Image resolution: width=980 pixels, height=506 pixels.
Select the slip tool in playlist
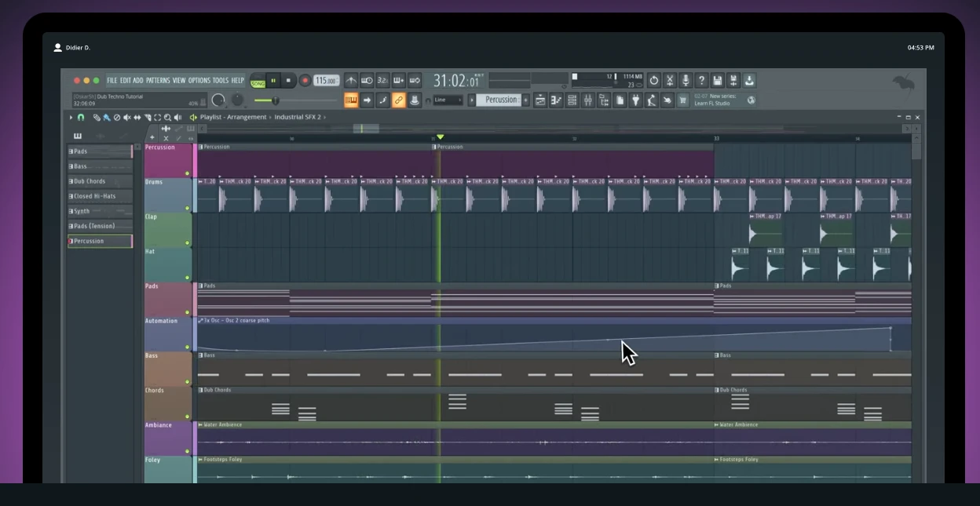click(137, 117)
